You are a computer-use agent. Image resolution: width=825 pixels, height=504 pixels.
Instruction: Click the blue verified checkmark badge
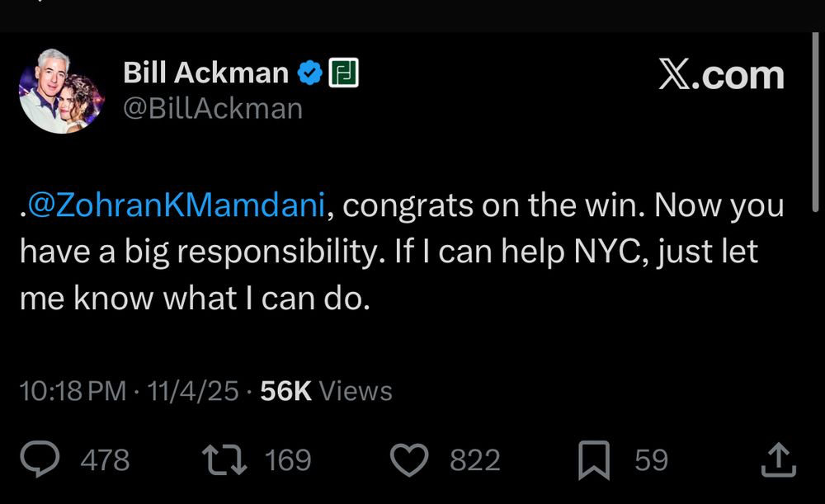309,73
